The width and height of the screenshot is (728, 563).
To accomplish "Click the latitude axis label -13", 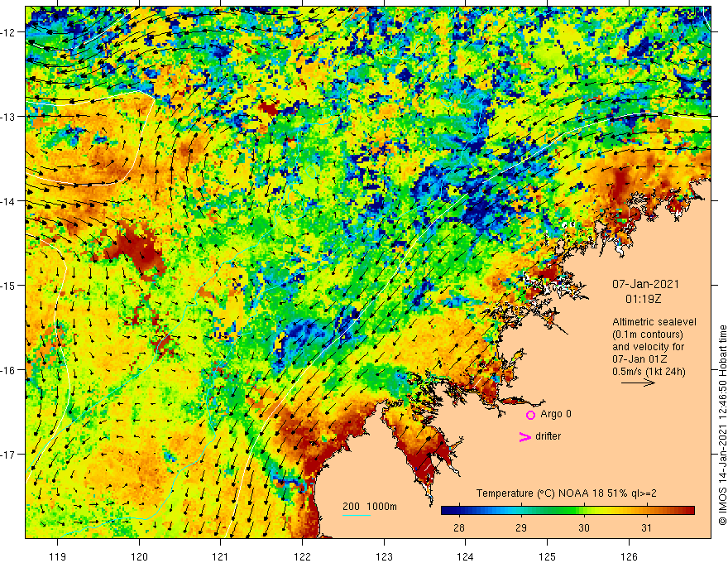I will [x=8, y=117].
